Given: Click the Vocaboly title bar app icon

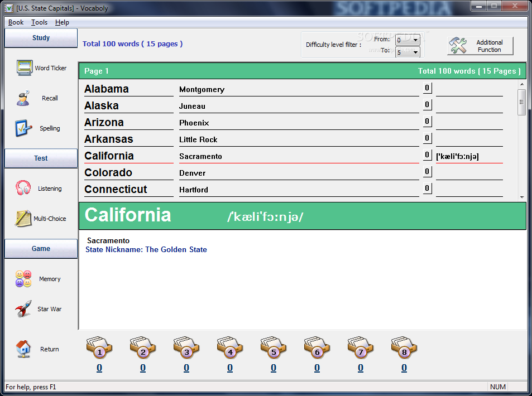Looking at the screenshot, I should pyautogui.click(x=9, y=8).
